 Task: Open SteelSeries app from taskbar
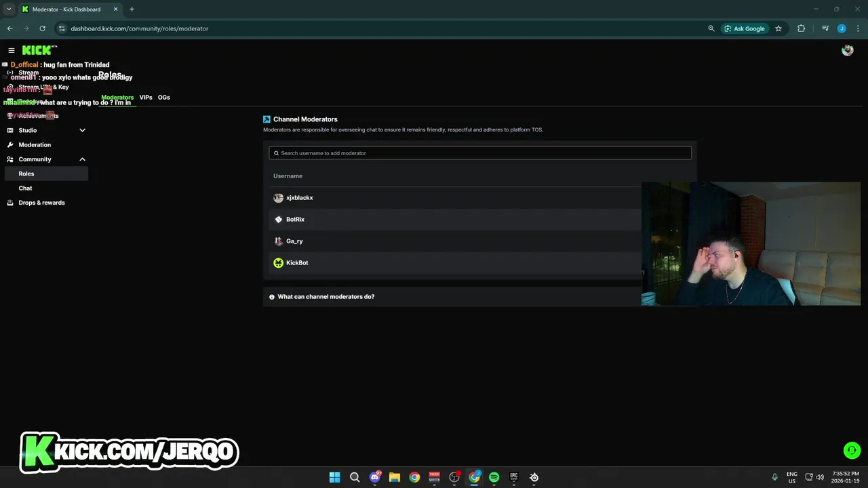[x=534, y=477]
